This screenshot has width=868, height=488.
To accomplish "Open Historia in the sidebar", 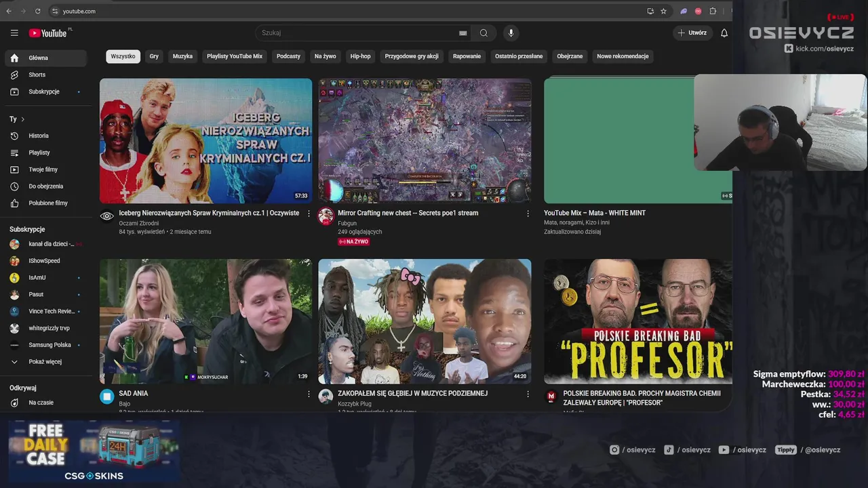I will pyautogui.click(x=46, y=136).
